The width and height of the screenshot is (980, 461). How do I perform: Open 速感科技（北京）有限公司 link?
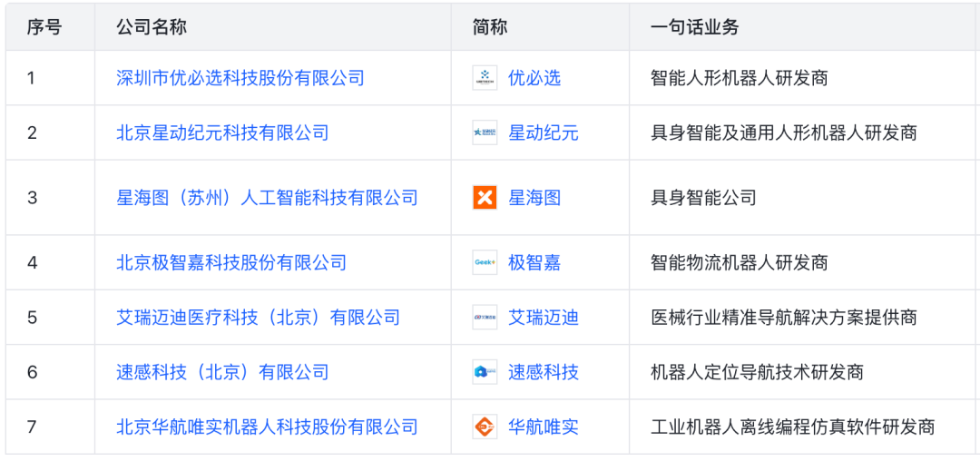click(x=222, y=372)
